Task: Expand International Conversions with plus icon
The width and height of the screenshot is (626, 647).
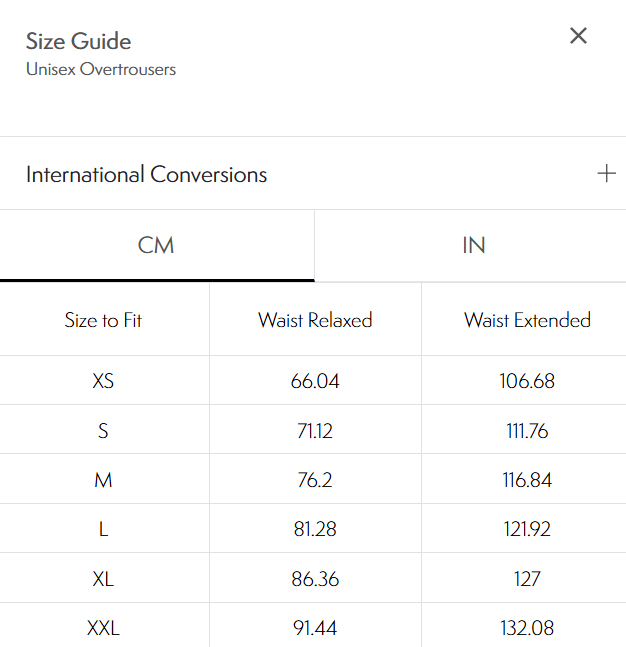Action: pos(606,174)
